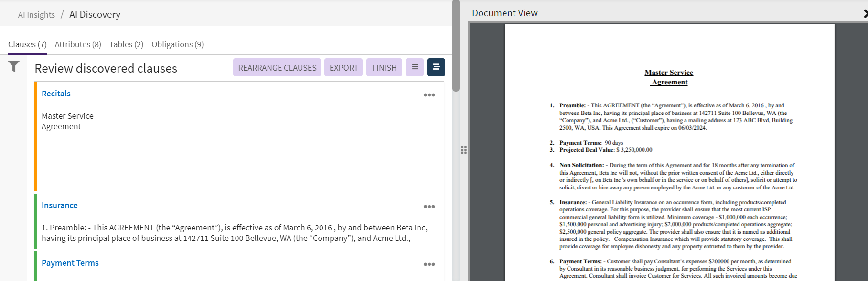Close the Document View panel
This screenshot has width=868, height=281.
(865, 14)
